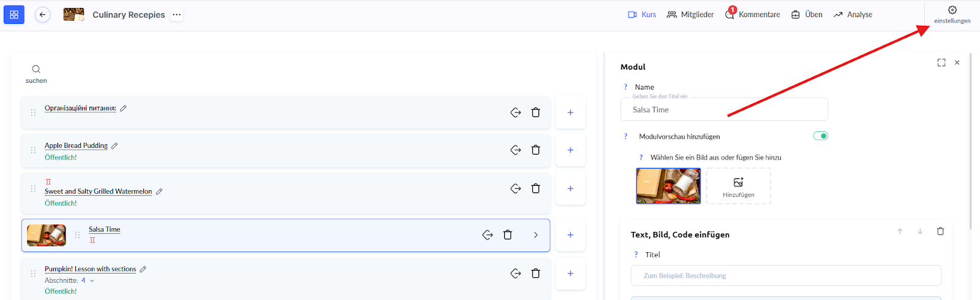This screenshot has width=980, height=300.
Task: Open Salsa Time row chevron
Action: click(536, 235)
